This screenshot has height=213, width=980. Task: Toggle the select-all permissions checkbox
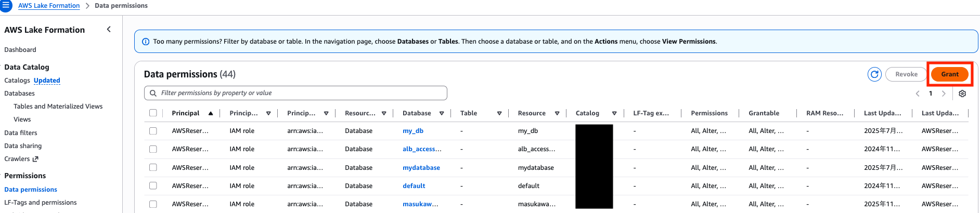pyautogui.click(x=153, y=113)
